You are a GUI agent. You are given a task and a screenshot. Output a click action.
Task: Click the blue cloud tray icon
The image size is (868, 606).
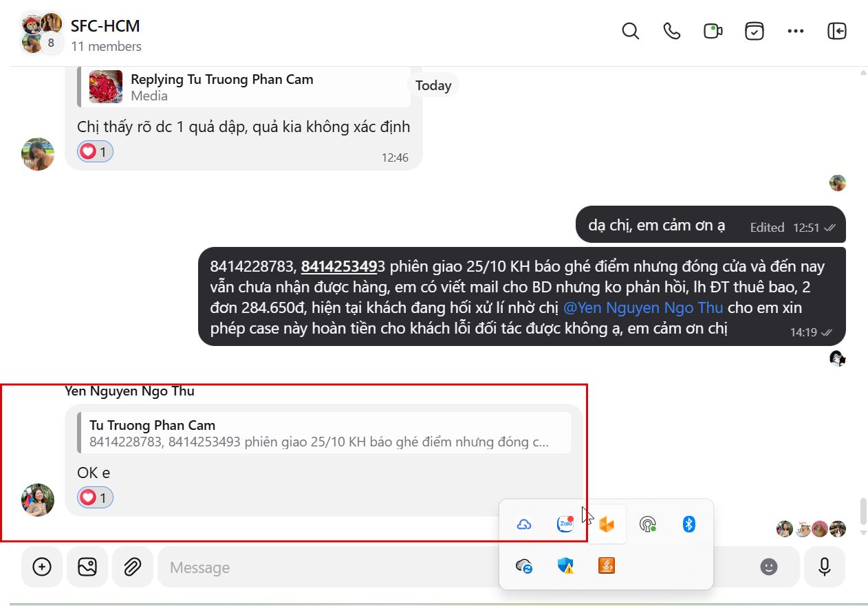point(523,525)
